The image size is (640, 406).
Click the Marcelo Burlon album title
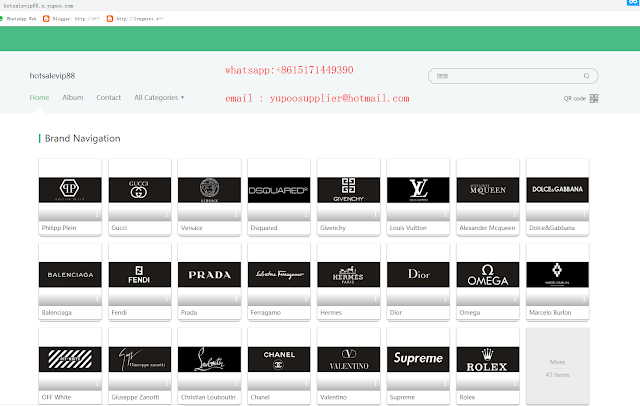[x=550, y=313]
